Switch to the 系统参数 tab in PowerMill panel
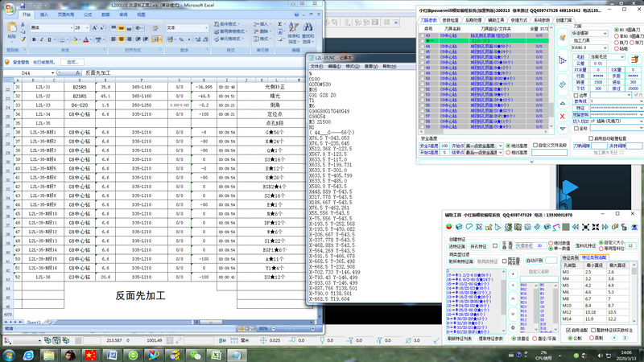Image resolution: width=644 pixels, height=362 pixels. tap(542, 19)
